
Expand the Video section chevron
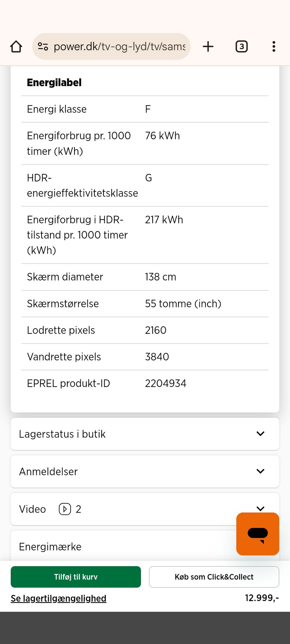tap(260, 508)
